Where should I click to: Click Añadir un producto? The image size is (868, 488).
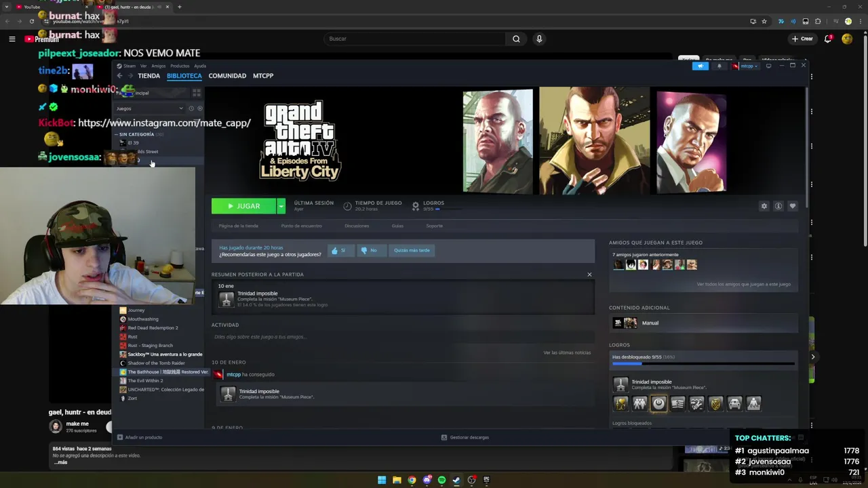coord(140,437)
